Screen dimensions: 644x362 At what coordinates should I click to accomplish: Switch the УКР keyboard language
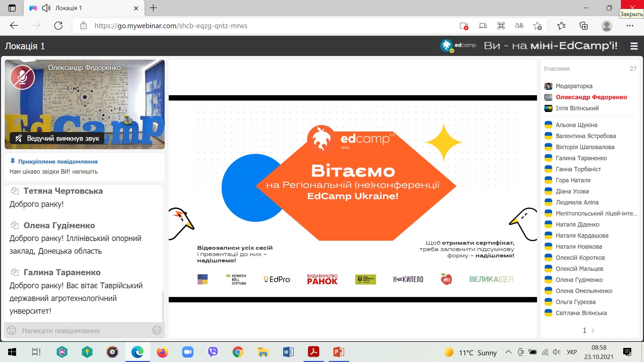tap(572, 352)
